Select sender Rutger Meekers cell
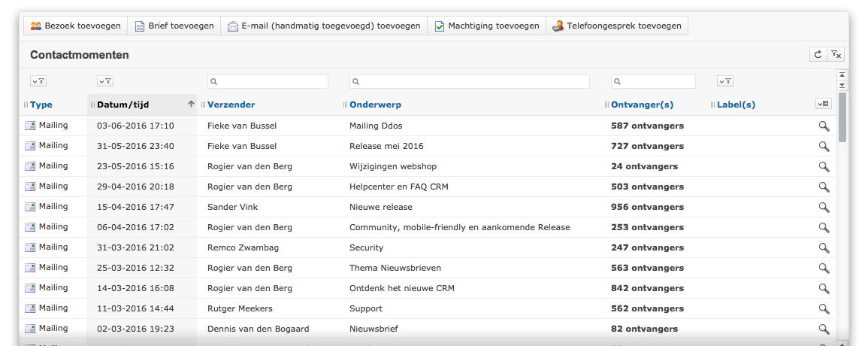Screen dimensions: 868x346 click(240, 308)
